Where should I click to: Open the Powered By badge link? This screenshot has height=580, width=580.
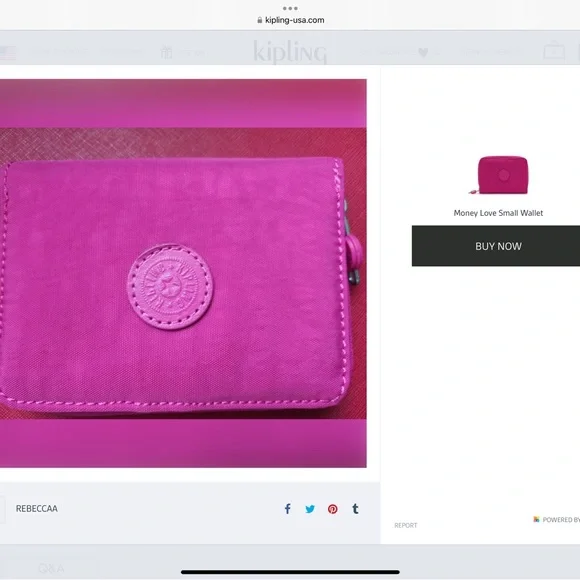tap(557, 520)
